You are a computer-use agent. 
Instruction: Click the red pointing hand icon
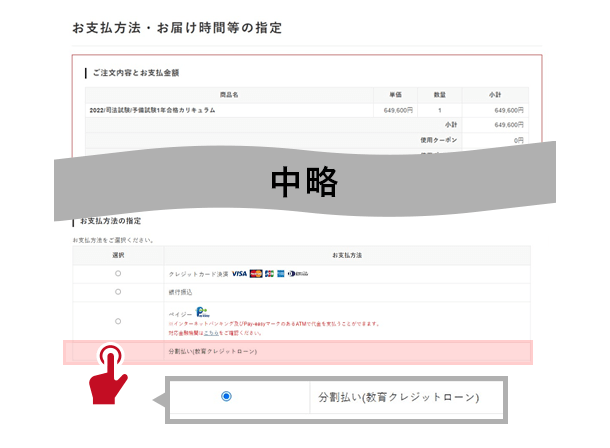[x=110, y=376]
